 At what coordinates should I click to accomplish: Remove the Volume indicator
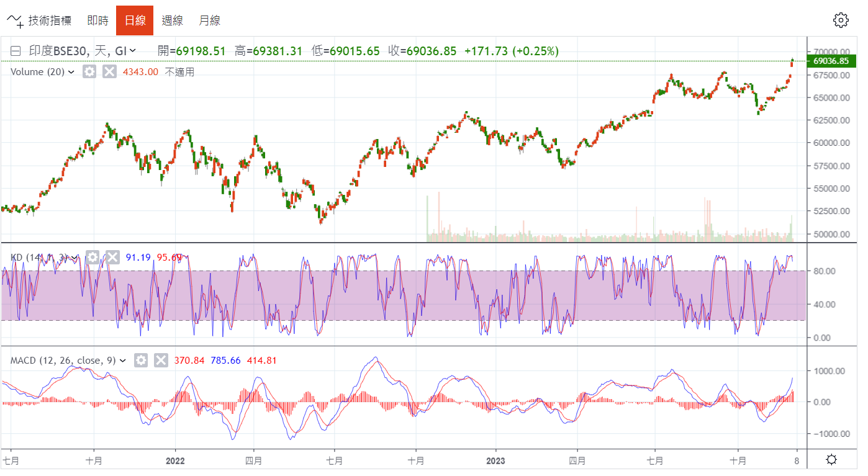click(109, 72)
